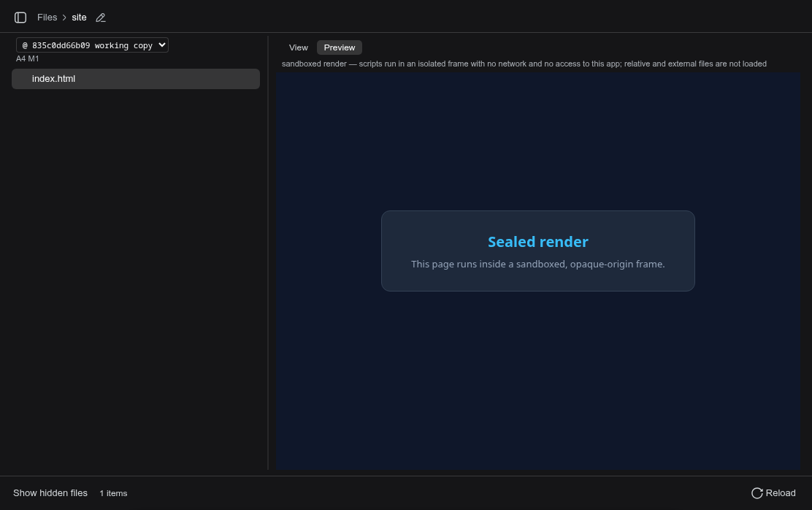Click the Sealed render heading
The width and height of the screenshot is (812, 510).
coord(538,242)
